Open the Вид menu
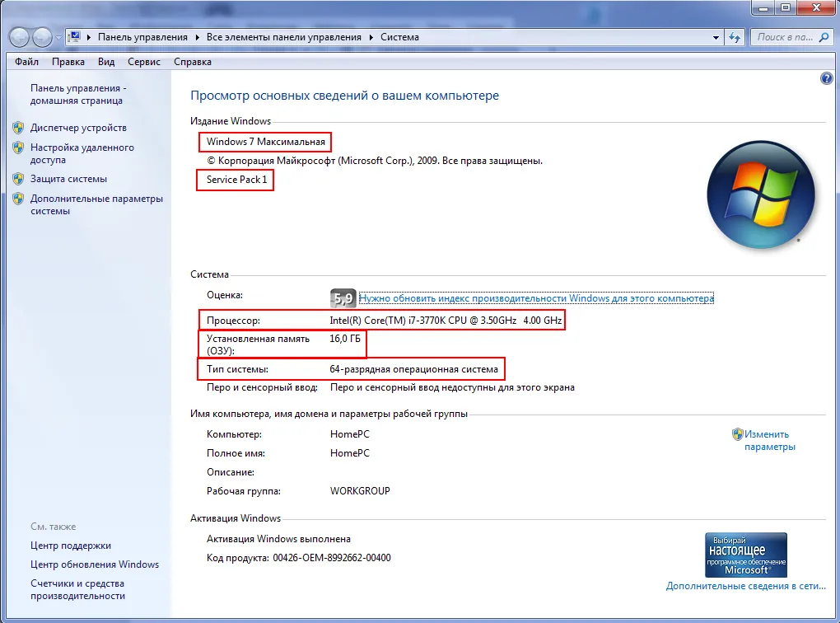The width and height of the screenshot is (840, 623). (x=106, y=62)
